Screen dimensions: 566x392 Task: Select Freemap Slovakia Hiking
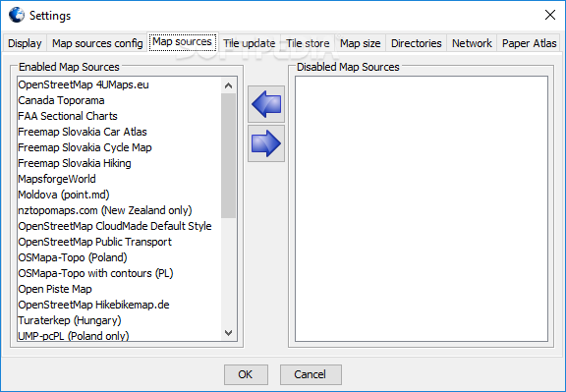[119, 163]
